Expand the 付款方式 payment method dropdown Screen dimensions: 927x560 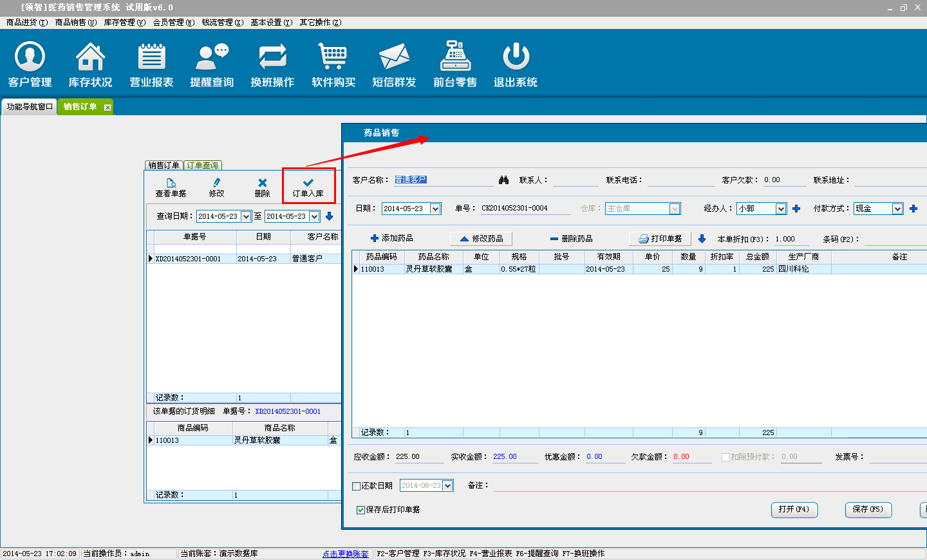click(897, 209)
